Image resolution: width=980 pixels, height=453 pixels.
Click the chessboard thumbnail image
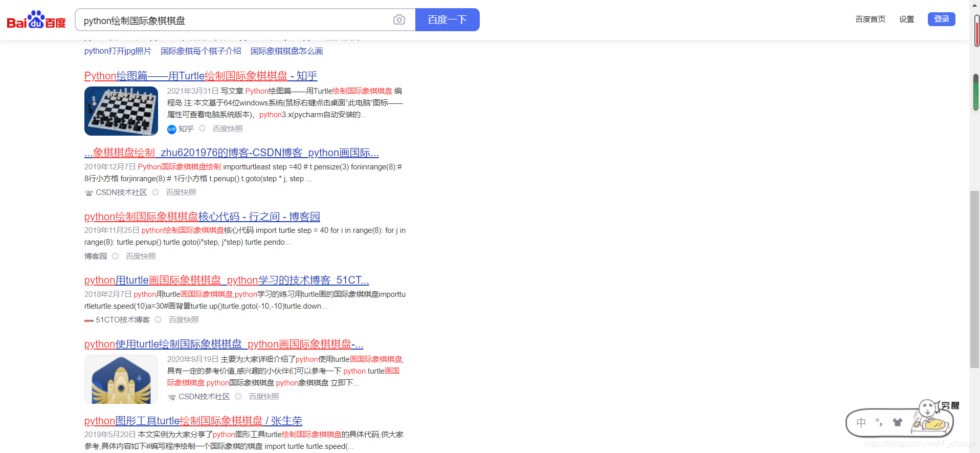point(121,111)
